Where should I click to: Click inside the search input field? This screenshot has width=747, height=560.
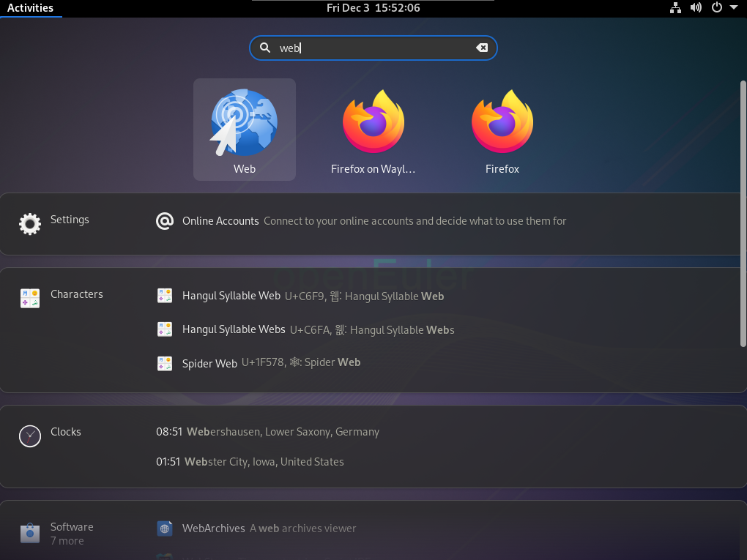(373, 48)
